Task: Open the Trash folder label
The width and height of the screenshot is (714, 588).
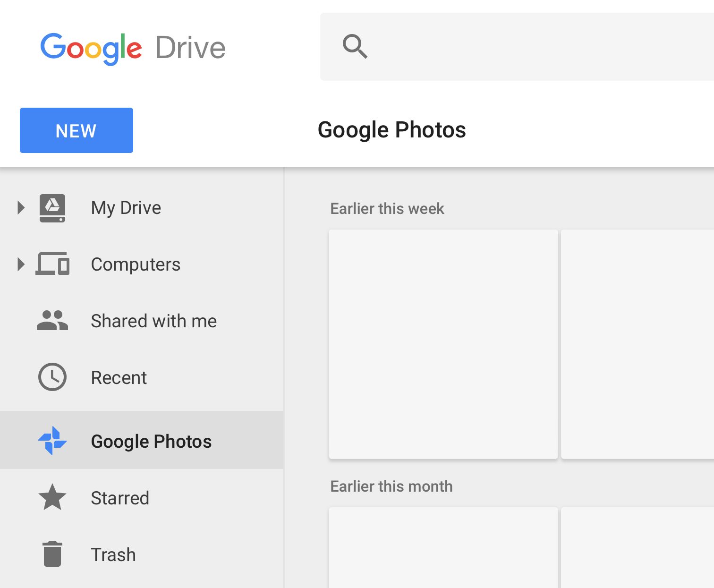Action: click(x=113, y=555)
